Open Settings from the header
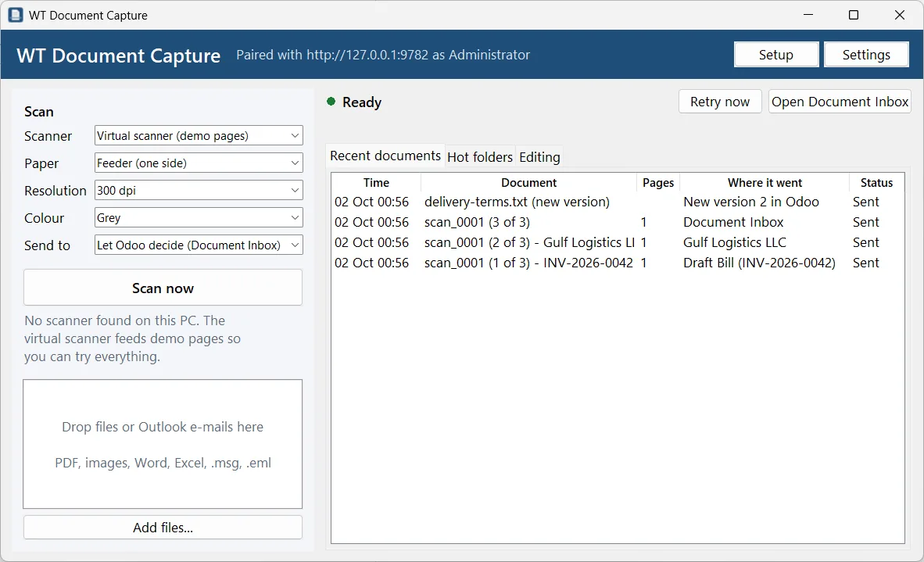The height and width of the screenshot is (562, 924). pos(866,55)
